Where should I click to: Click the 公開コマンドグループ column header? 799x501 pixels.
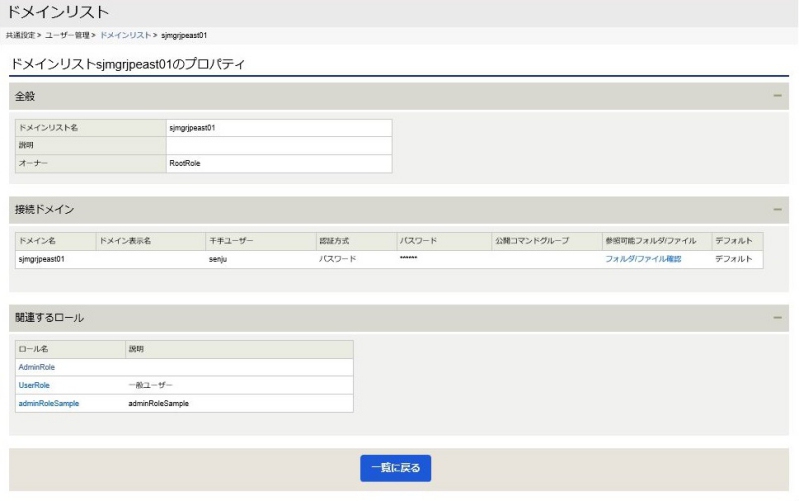click(547, 241)
